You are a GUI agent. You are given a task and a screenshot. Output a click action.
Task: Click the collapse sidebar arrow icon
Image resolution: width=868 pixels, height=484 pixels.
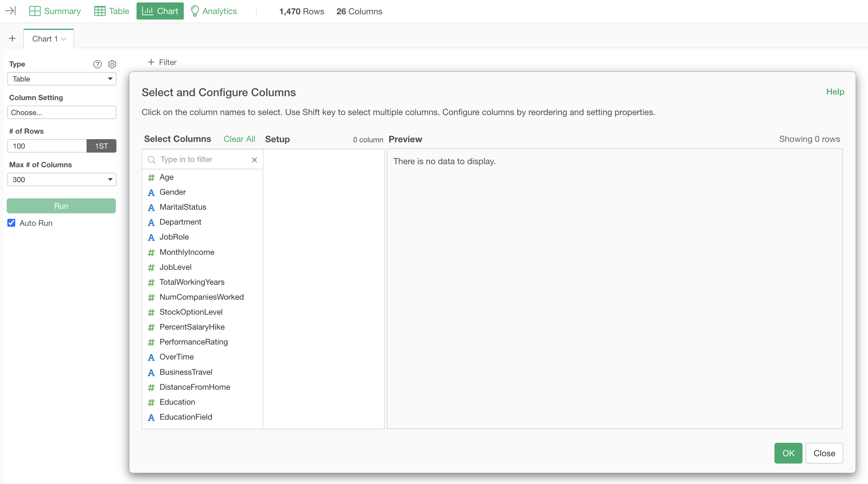tap(10, 11)
